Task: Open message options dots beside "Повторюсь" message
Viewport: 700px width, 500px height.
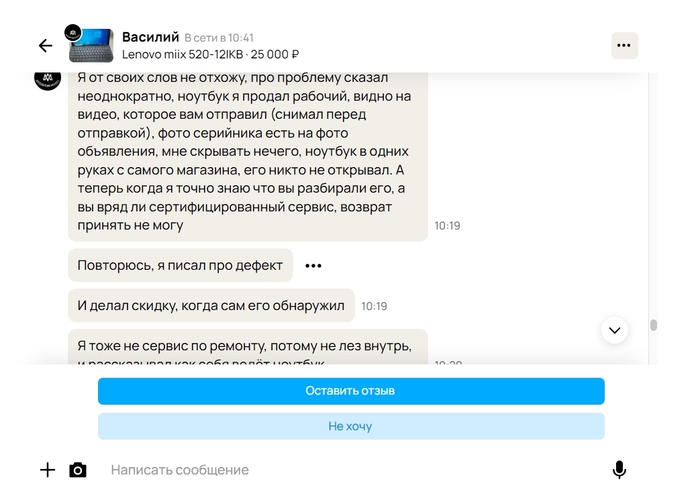Action: [313, 266]
